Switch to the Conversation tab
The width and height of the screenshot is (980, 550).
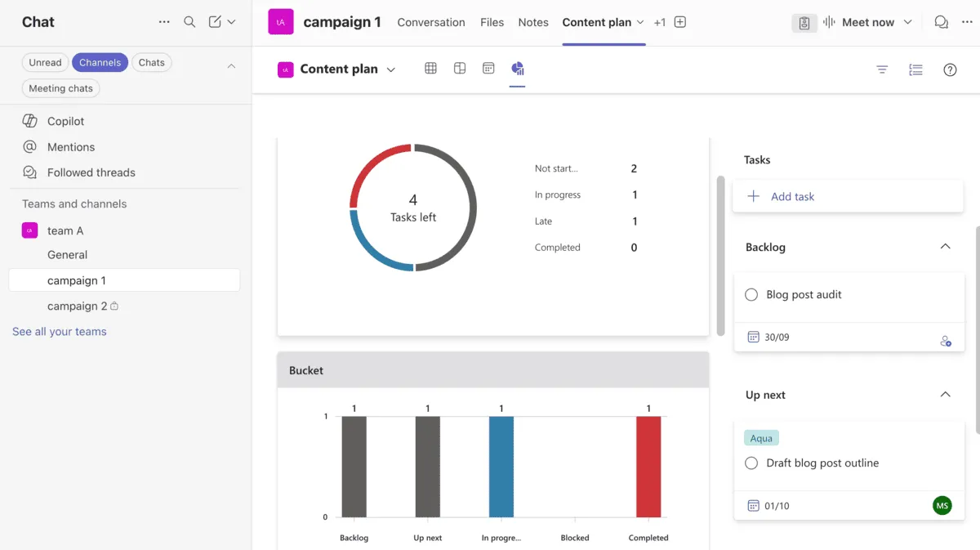[x=431, y=22]
